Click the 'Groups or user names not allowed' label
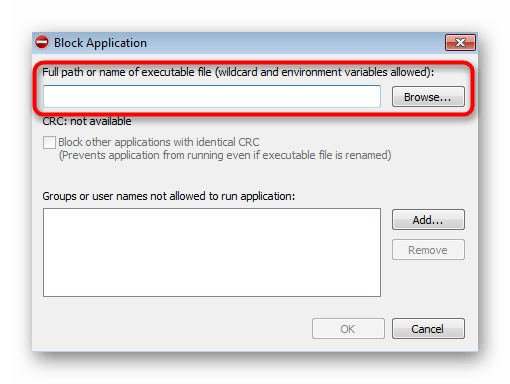 pyautogui.click(x=169, y=196)
